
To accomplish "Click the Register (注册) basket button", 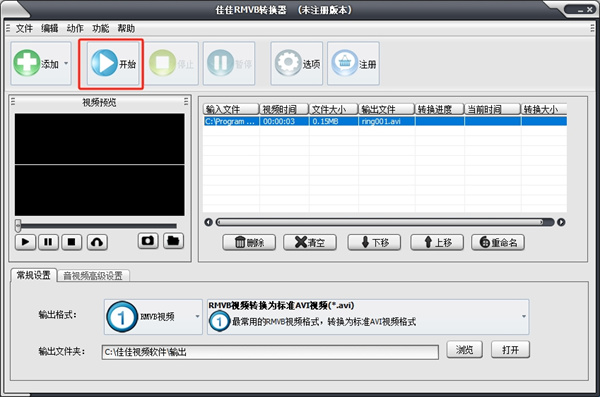I will 353,64.
